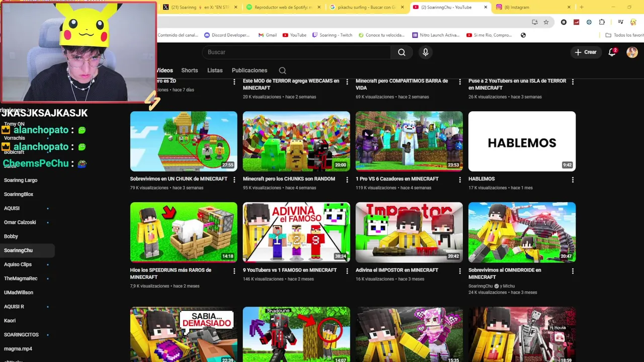Open the Chrome extensions puzzle icon

click(602, 22)
